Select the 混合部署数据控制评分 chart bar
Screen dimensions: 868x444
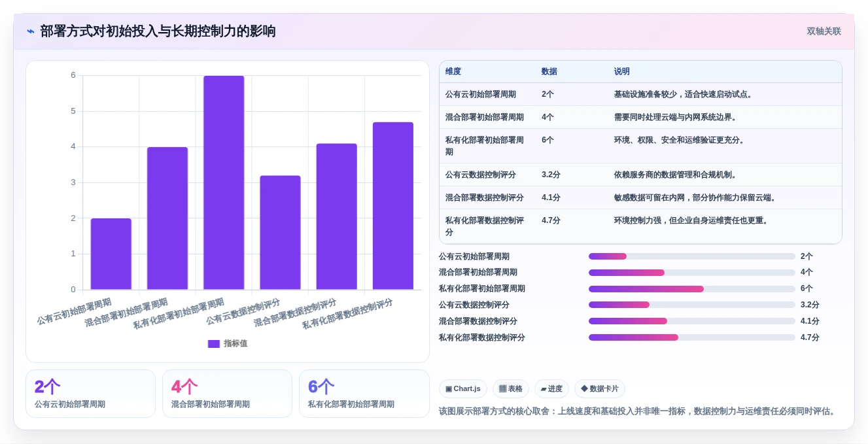tap(337, 216)
